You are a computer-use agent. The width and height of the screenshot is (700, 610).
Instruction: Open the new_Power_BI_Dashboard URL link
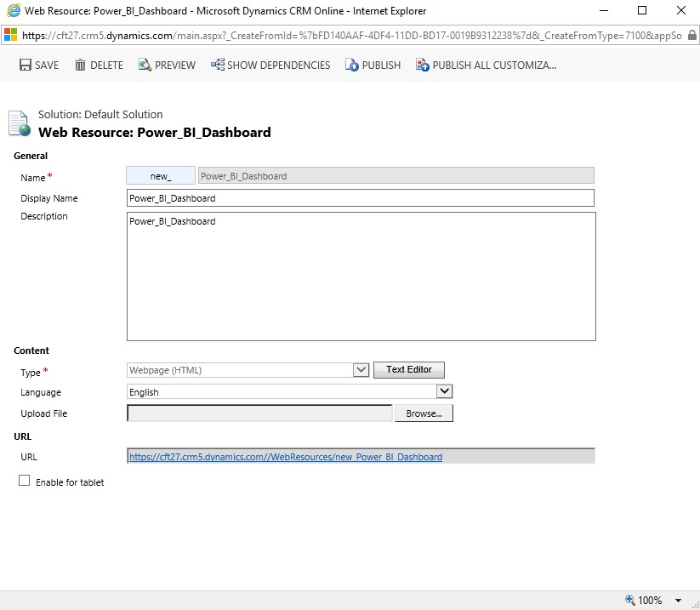[x=286, y=457]
